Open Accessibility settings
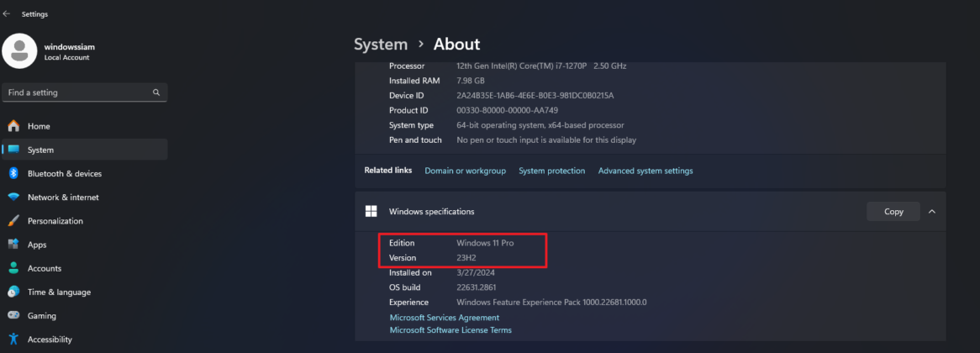The image size is (980, 353). tap(85, 340)
